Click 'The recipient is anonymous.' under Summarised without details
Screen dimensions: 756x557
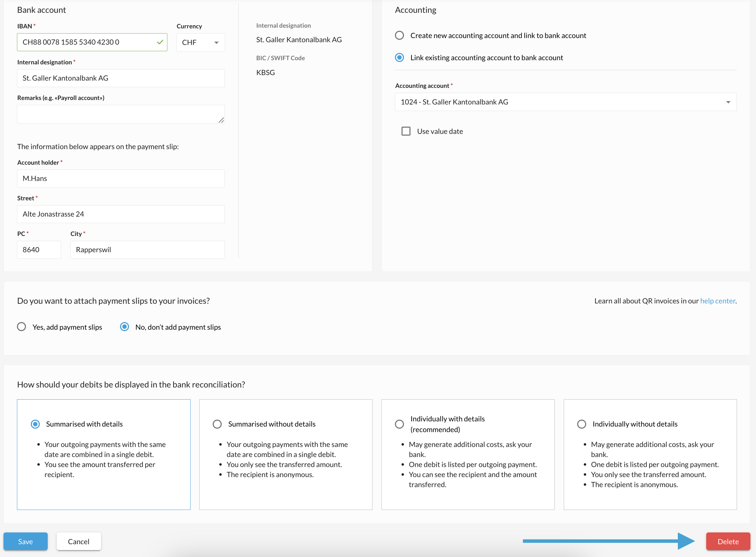point(270,475)
